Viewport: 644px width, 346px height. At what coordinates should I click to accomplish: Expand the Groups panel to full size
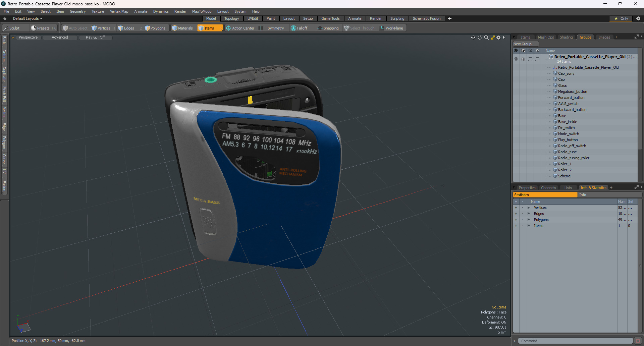tap(636, 37)
